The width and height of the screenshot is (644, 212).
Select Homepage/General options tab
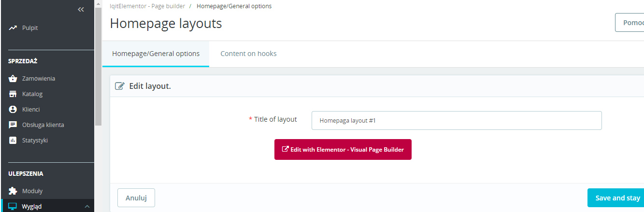156,54
